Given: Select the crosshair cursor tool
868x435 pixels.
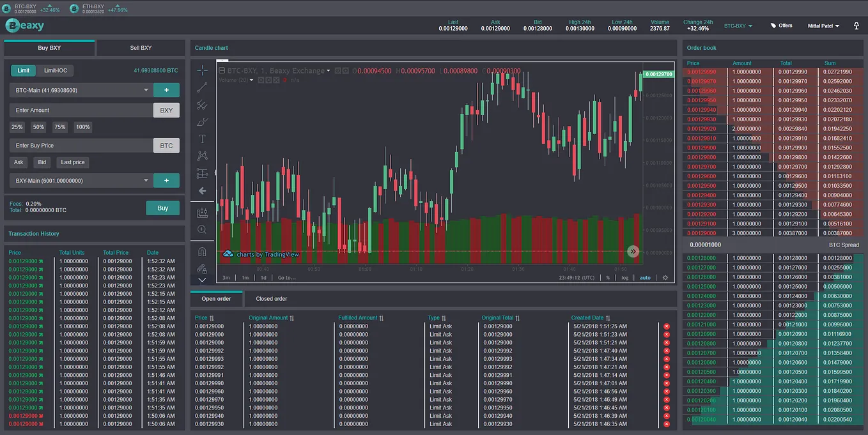Looking at the screenshot, I should (x=202, y=70).
